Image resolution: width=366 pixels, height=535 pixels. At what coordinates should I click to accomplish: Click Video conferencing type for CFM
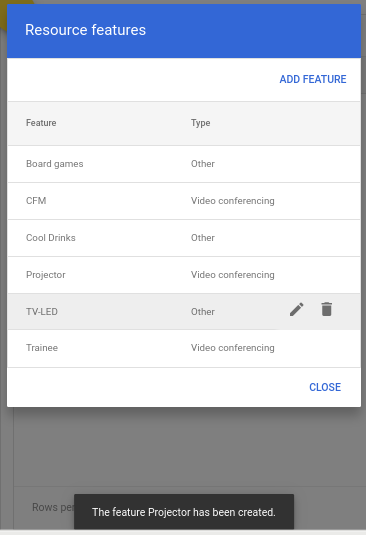233,201
